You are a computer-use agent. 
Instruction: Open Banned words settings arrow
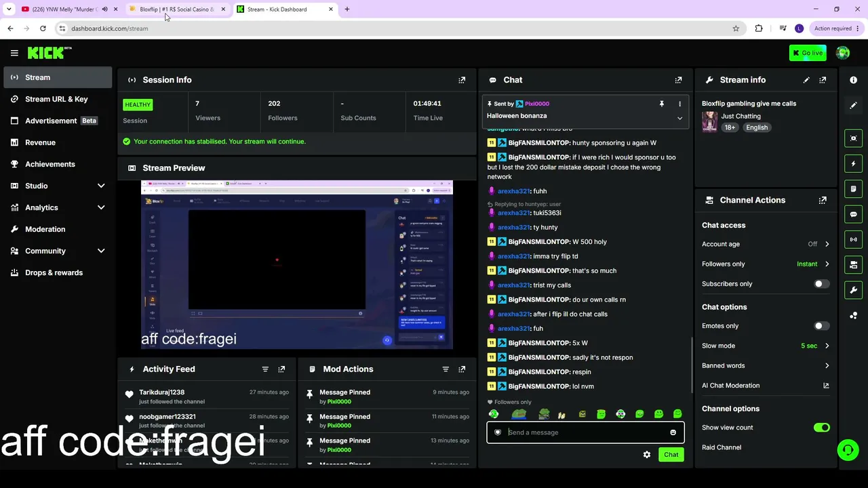pyautogui.click(x=827, y=366)
